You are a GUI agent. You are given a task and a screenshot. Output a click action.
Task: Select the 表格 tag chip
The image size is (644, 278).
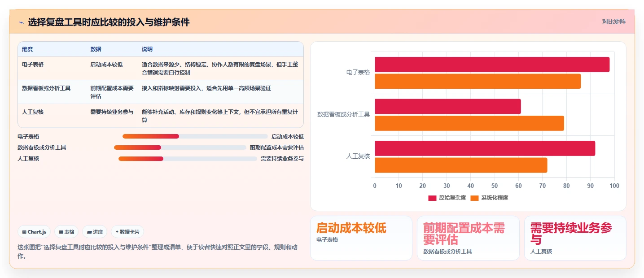click(66, 232)
